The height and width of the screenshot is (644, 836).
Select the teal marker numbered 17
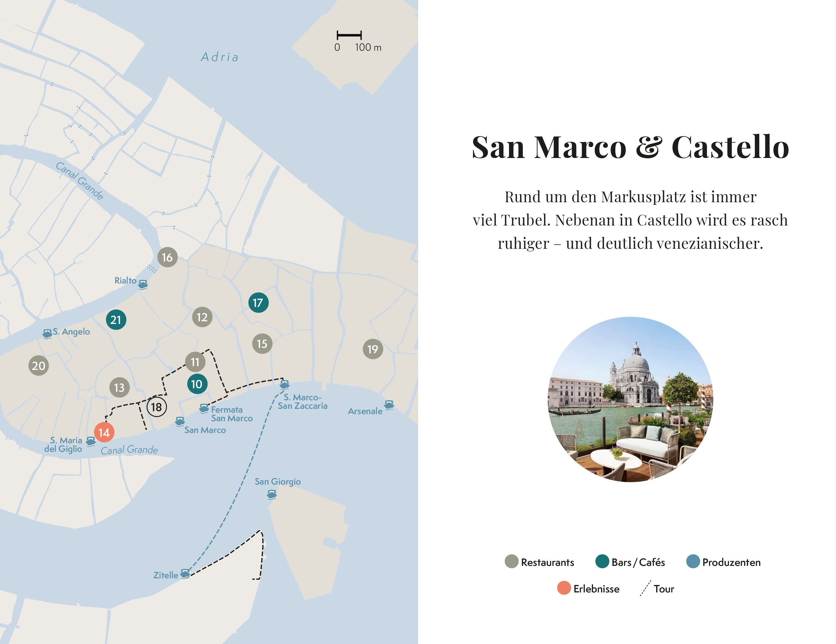coord(258,303)
